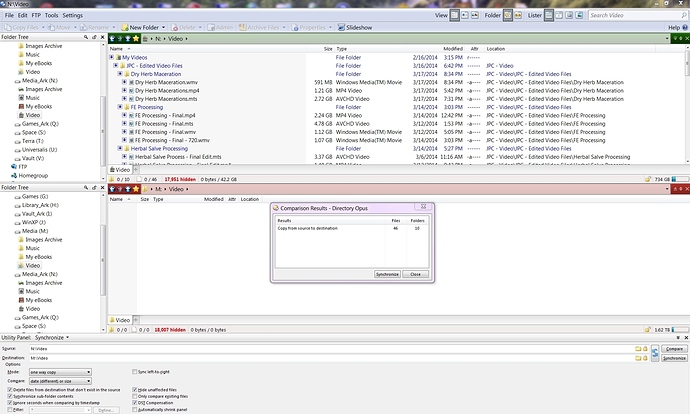The height and width of the screenshot is (414, 690).
Task: Open the Tools menu
Action: point(51,15)
